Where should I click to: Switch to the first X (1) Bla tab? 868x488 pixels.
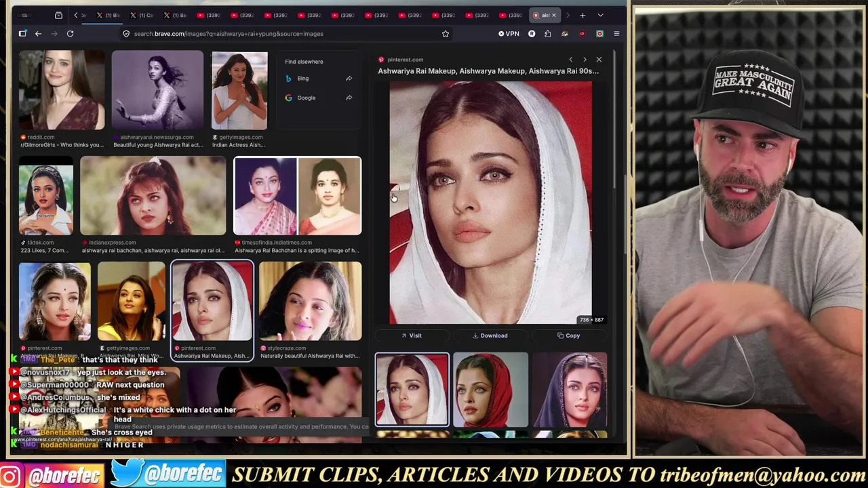(108, 15)
